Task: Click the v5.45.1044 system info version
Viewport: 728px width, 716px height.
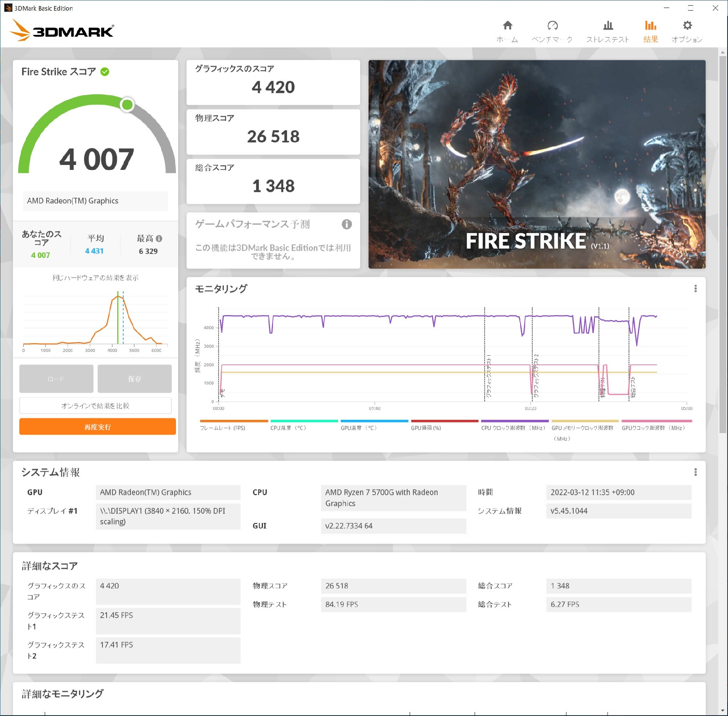Action: click(x=618, y=511)
